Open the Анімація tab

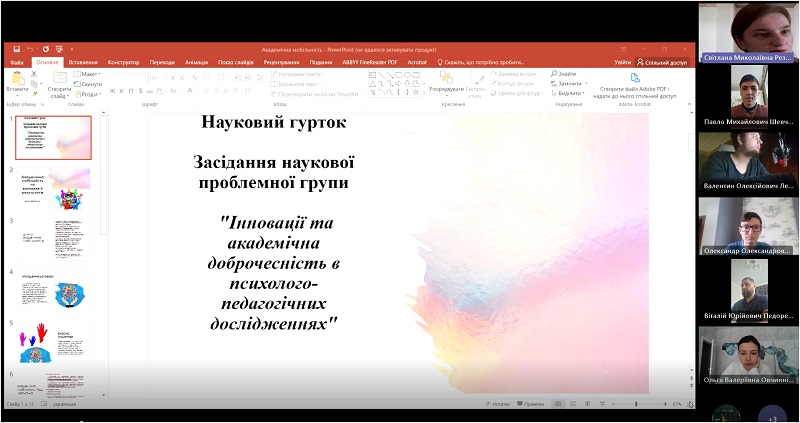pyautogui.click(x=196, y=62)
